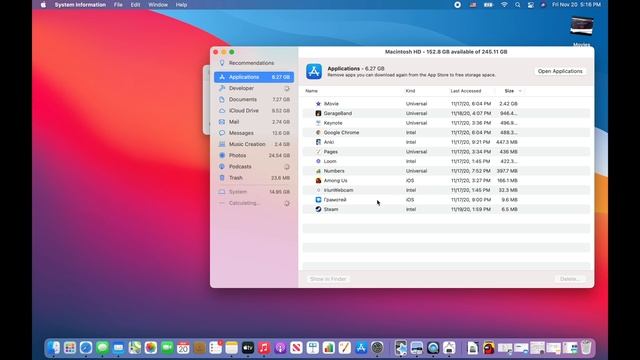
Task: Select iCloud Drive in sidebar
Action: click(254, 111)
